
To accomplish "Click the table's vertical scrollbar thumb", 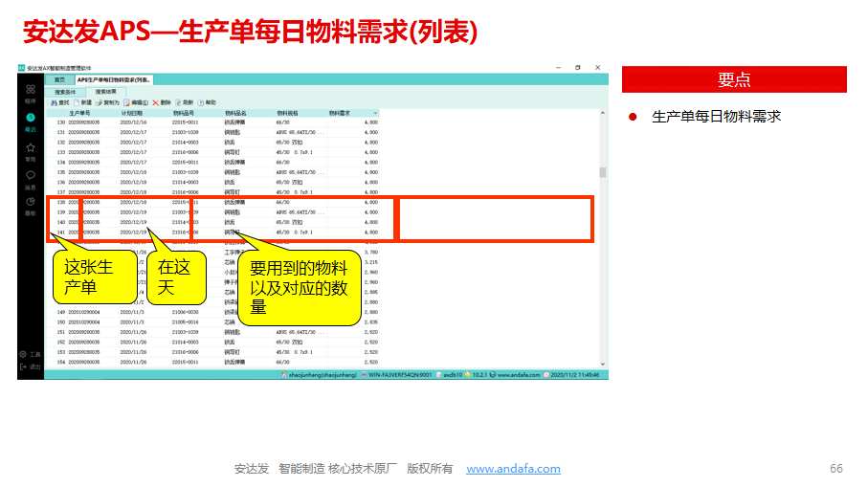I will point(603,173).
